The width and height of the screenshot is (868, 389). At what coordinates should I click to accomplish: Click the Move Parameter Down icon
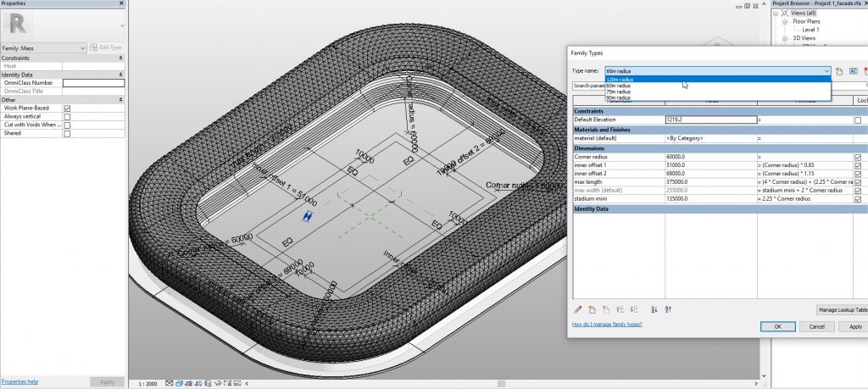634,310
